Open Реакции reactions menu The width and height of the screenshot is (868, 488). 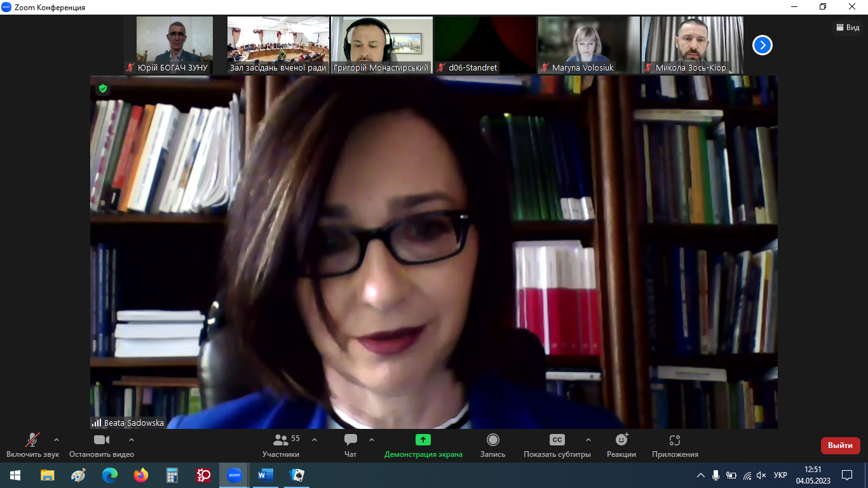621,445
